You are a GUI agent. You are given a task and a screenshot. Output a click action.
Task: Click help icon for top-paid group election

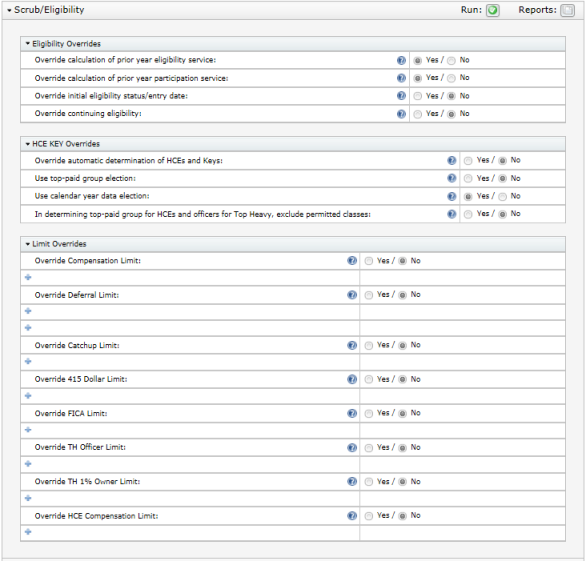pyautogui.click(x=451, y=178)
